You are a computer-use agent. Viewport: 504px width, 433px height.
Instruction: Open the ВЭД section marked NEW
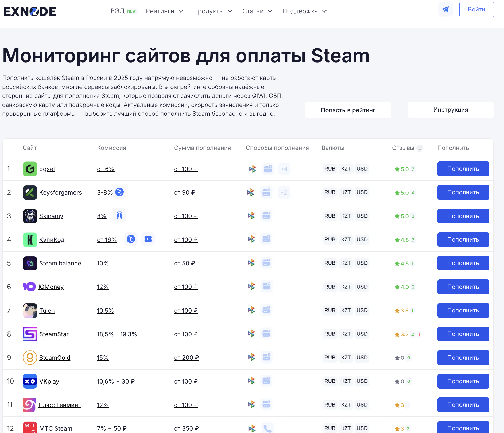123,11
